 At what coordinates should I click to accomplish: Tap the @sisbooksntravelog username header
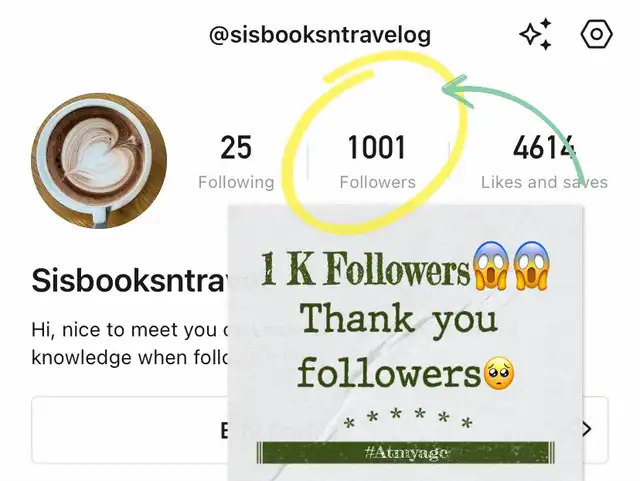320,35
